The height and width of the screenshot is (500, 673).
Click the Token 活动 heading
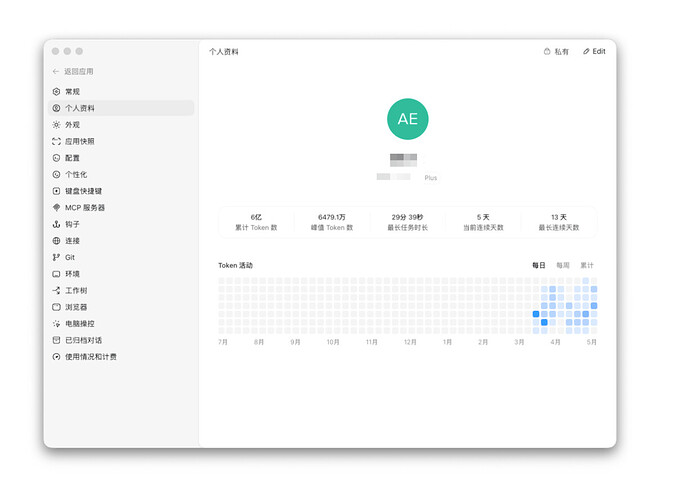click(235, 265)
